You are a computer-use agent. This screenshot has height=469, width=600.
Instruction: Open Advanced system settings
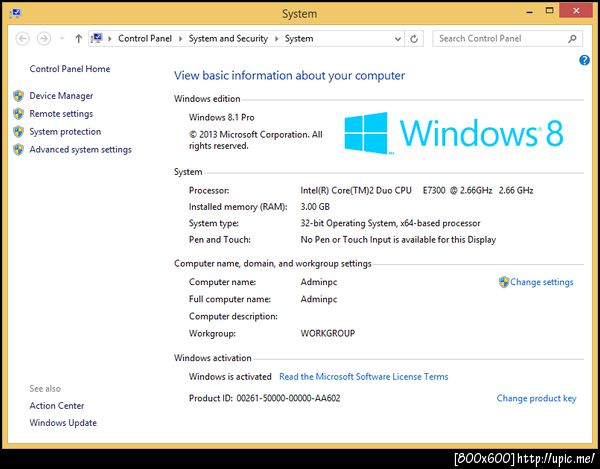[80, 150]
